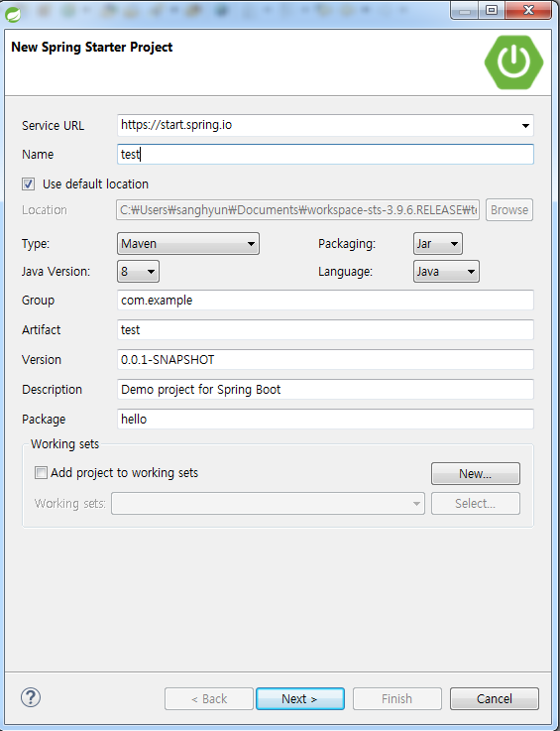The image size is (560, 731).
Task: Click the Service URL text https://start.spring.io
Action: coord(176,125)
